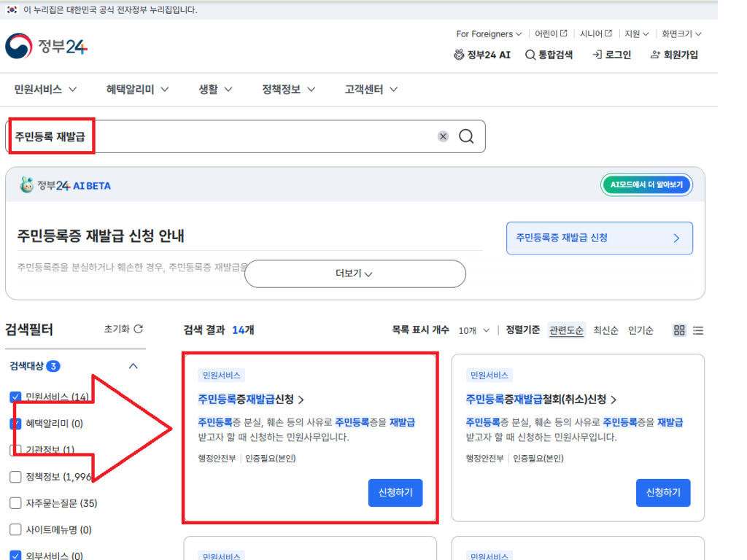Image resolution: width=747 pixels, height=560 pixels.
Task: Click AI모드에서 더 알아보기 button
Action: (x=646, y=184)
